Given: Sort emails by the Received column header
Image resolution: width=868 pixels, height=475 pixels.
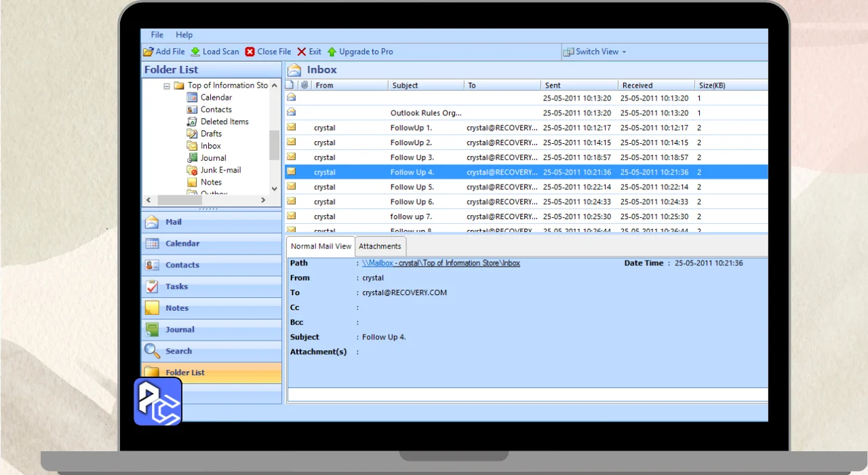Looking at the screenshot, I should pyautogui.click(x=637, y=85).
